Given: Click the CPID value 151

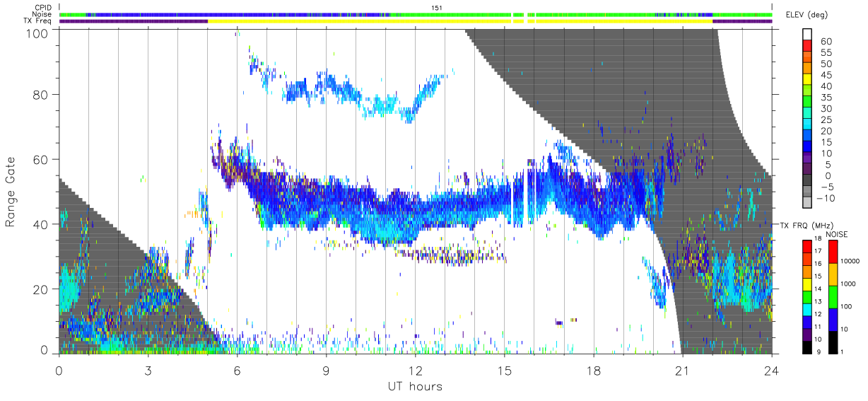Looking at the screenshot, I should [436, 7].
